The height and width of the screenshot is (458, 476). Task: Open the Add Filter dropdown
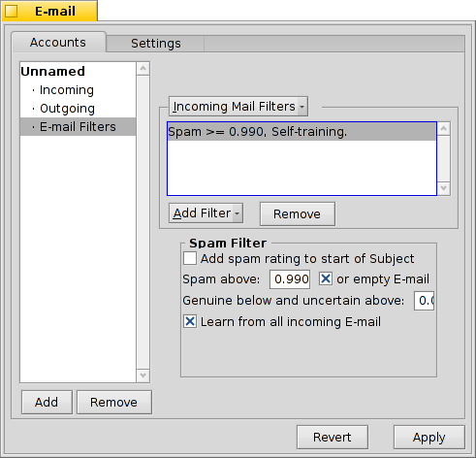click(206, 213)
